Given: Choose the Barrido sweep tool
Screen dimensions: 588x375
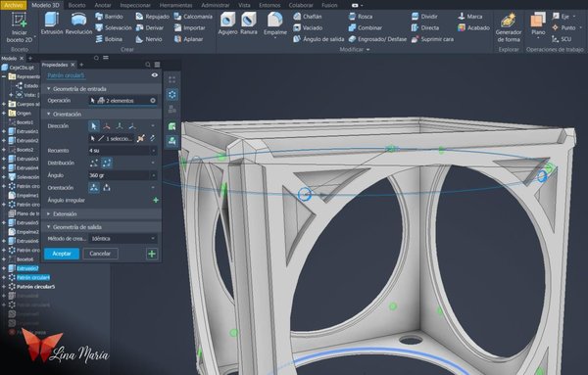Looking at the screenshot, I should click(x=109, y=17).
